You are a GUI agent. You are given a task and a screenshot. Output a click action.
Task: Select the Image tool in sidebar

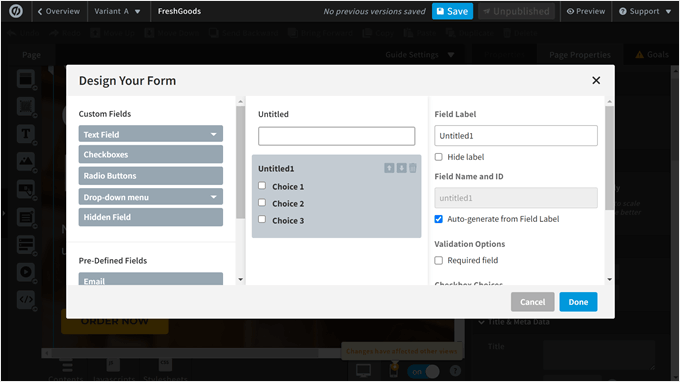point(26,161)
